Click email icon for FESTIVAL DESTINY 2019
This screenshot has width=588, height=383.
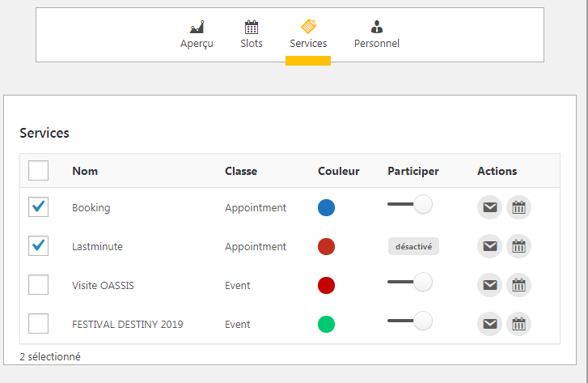click(489, 324)
